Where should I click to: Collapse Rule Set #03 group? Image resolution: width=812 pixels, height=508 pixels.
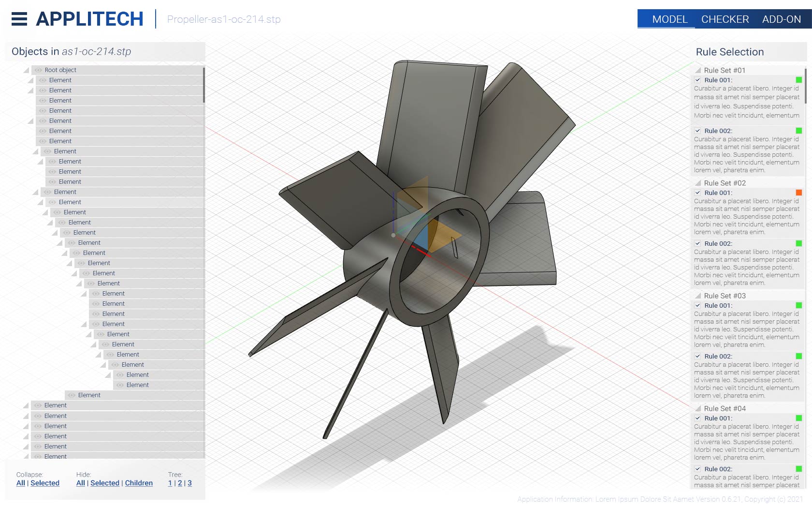[698, 296]
